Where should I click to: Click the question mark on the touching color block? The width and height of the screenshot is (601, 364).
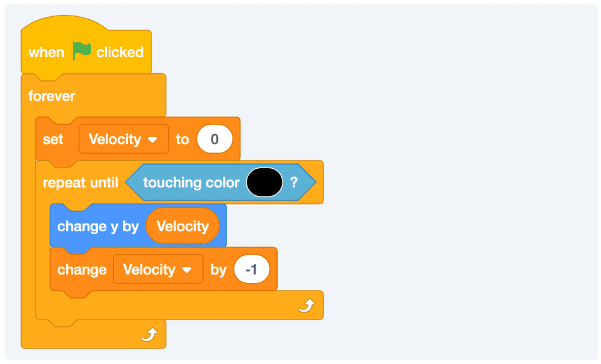tap(294, 183)
